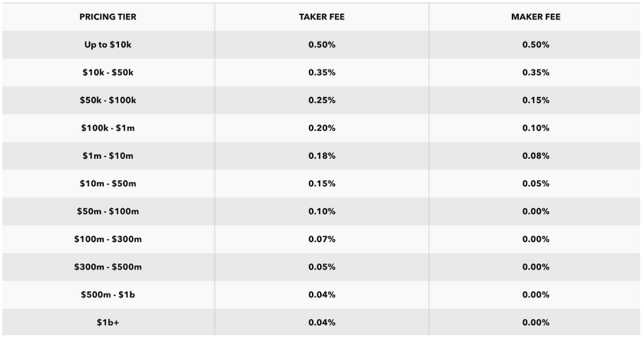Click the MAKER FEE column header
The image size is (644, 339).
pyautogui.click(x=535, y=17)
